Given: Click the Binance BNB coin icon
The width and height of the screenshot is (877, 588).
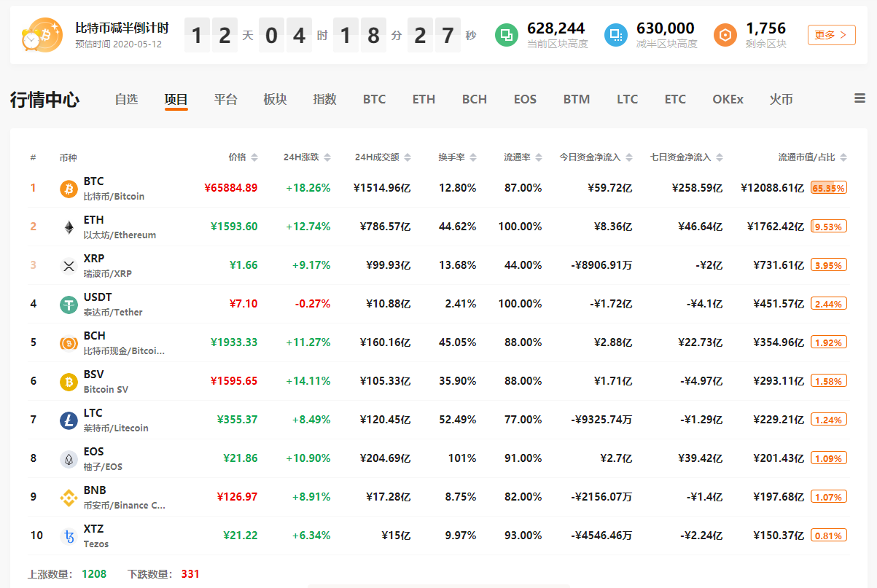Looking at the screenshot, I should click(x=69, y=498).
